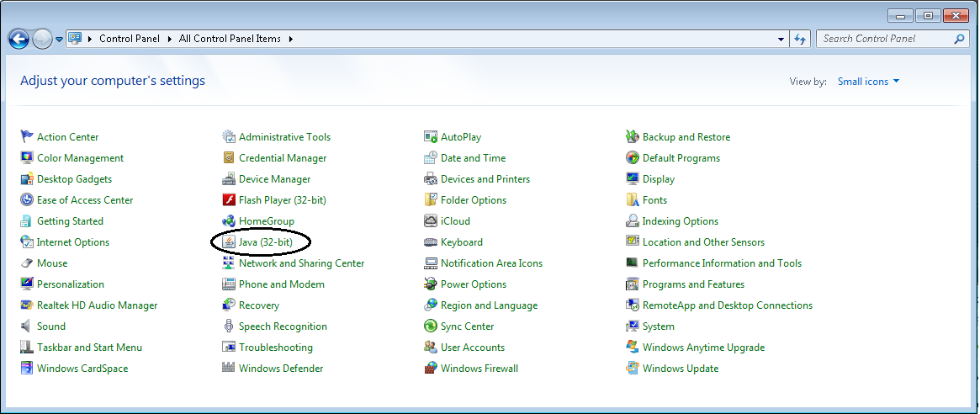Viewport: 980px width, 414px height.
Task: Open the Speech Recognition microphone icon
Action: tap(229, 326)
